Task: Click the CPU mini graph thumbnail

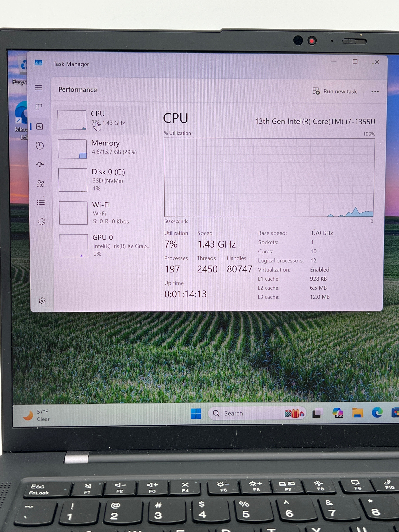Action: 72,120
